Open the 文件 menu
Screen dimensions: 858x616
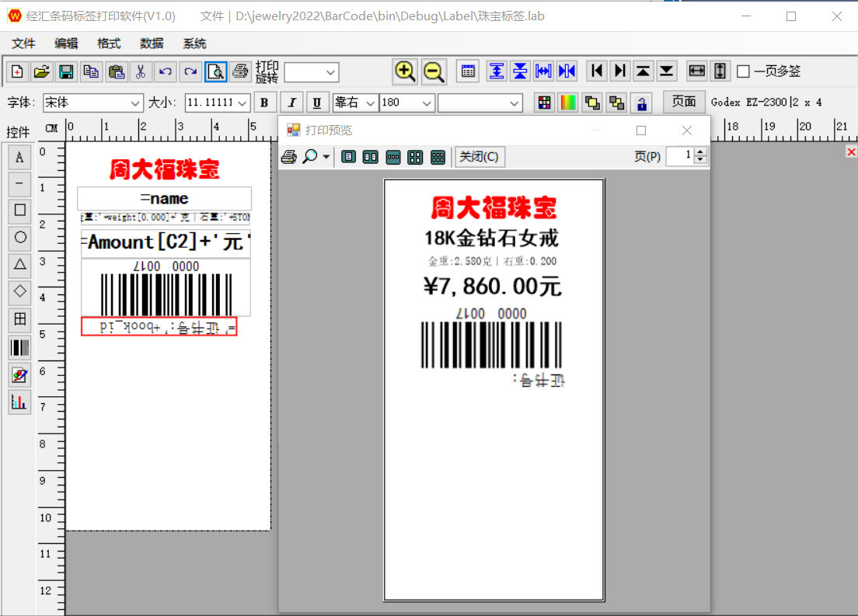pyautogui.click(x=23, y=44)
